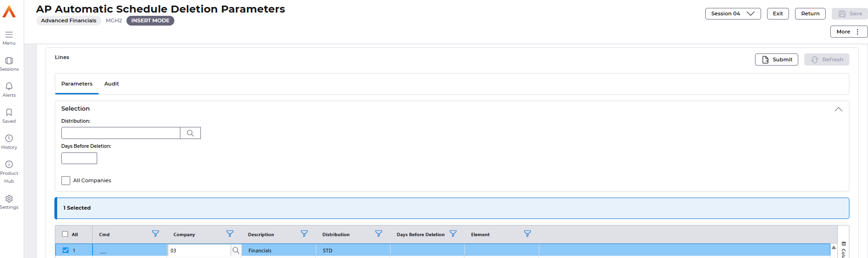
Task: Click the Distribution input field
Action: tap(121, 133)
